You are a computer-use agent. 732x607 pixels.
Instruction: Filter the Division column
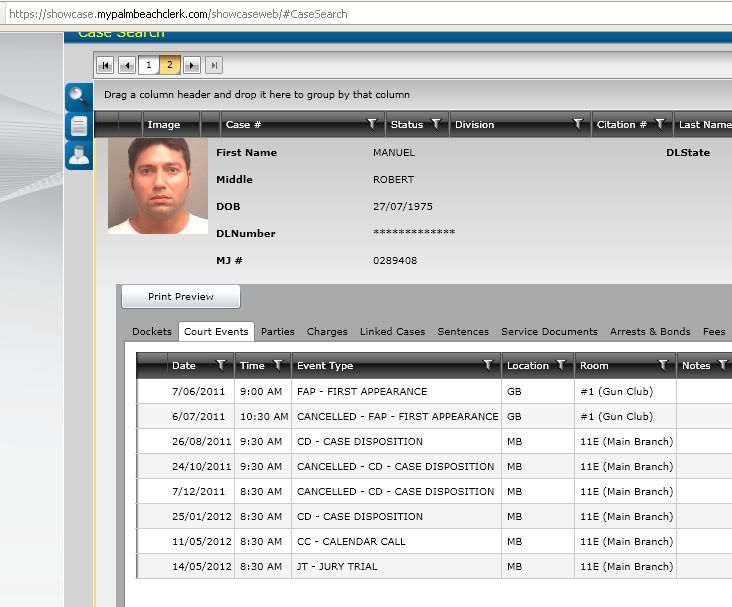[x=577, y=125]
